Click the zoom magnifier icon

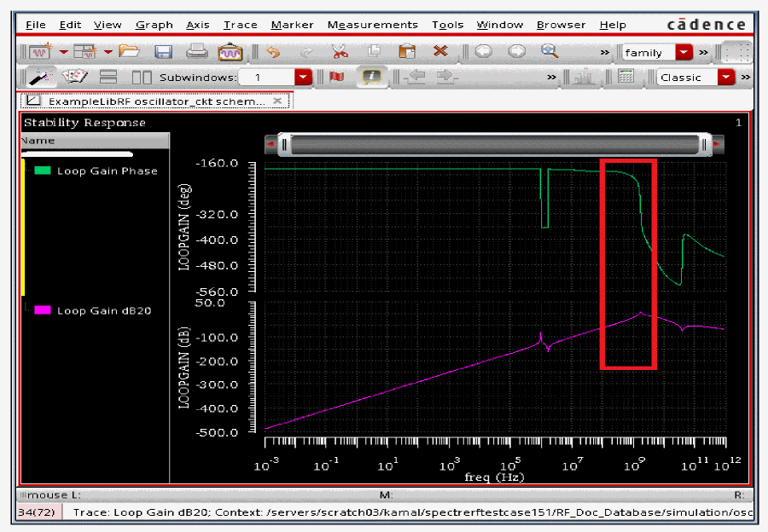tap(550, 52)
